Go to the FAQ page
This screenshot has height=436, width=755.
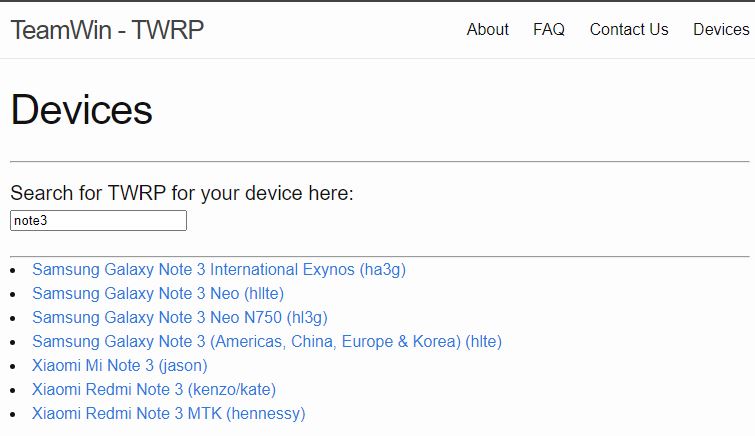(549, 29)
